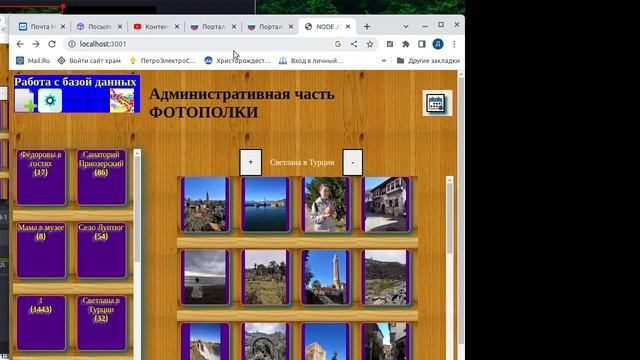Open the gear settings icon

click(x=50, y=100)
